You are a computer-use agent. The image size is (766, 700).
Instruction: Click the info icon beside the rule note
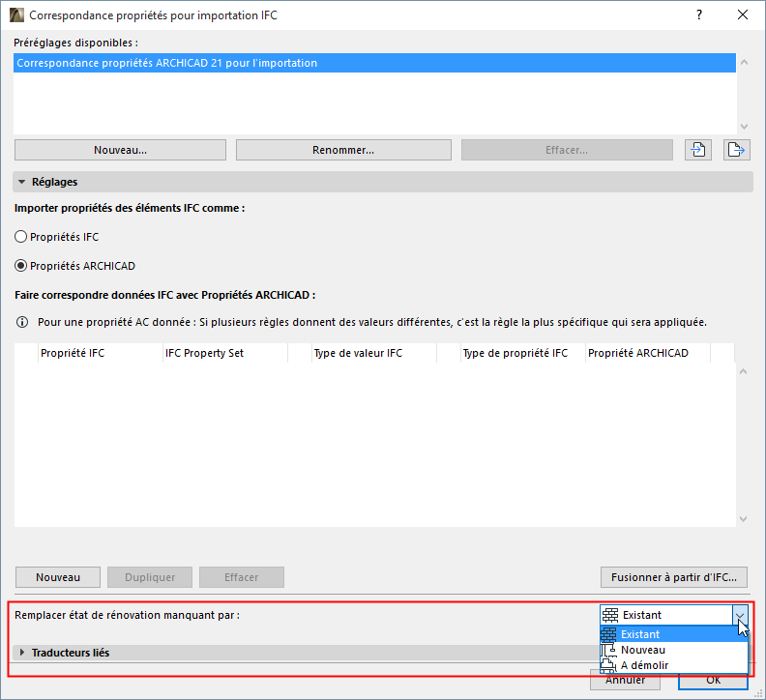pyautogui.click(x=22, y=322)
